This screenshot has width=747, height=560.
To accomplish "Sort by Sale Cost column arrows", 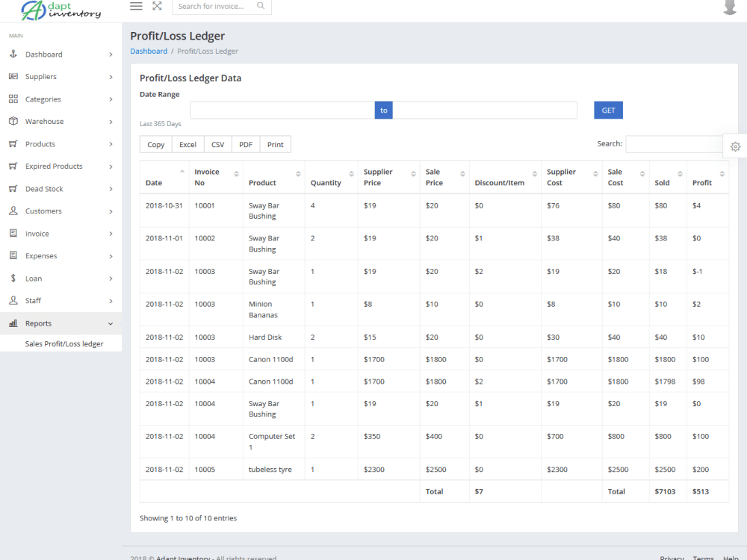I will tap(642, 174).
